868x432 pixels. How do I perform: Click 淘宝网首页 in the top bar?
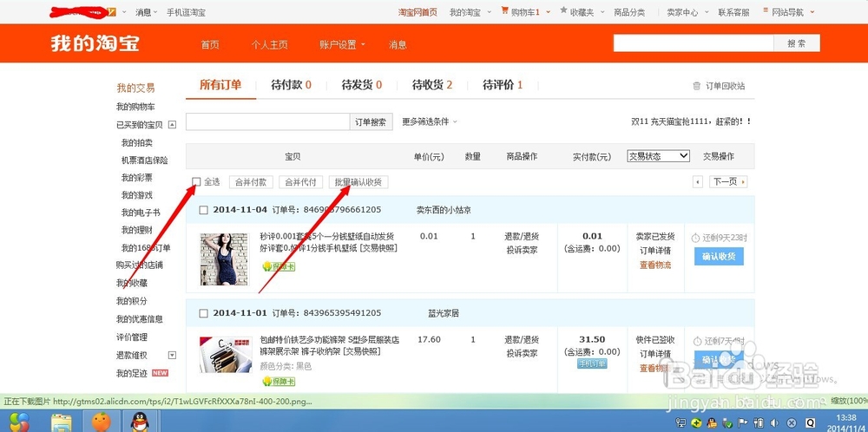418,12
